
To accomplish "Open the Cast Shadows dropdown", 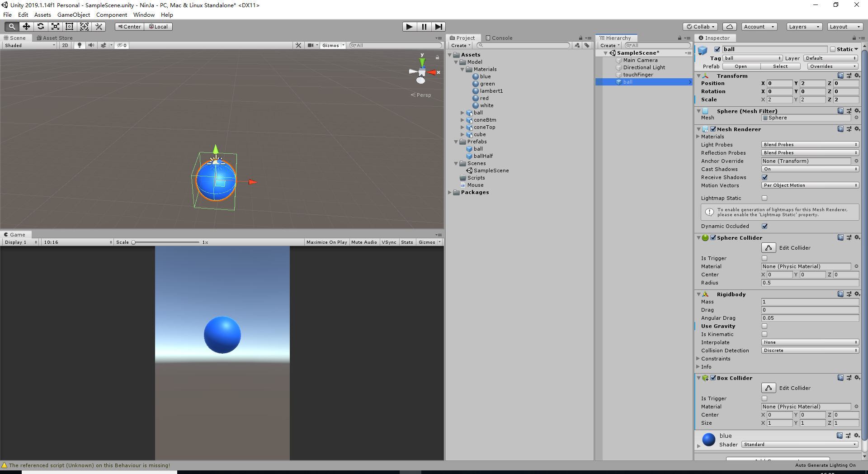I will point(810,169).
